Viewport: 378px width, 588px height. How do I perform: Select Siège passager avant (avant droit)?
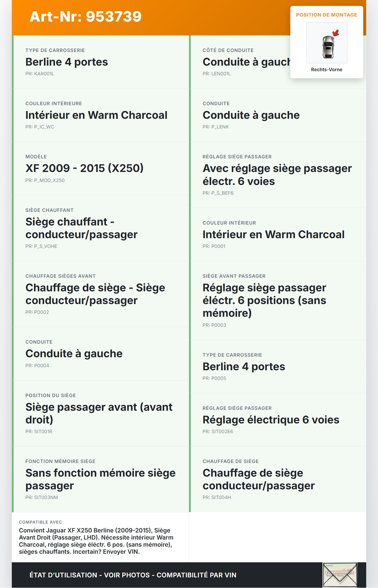click(99, 413)
